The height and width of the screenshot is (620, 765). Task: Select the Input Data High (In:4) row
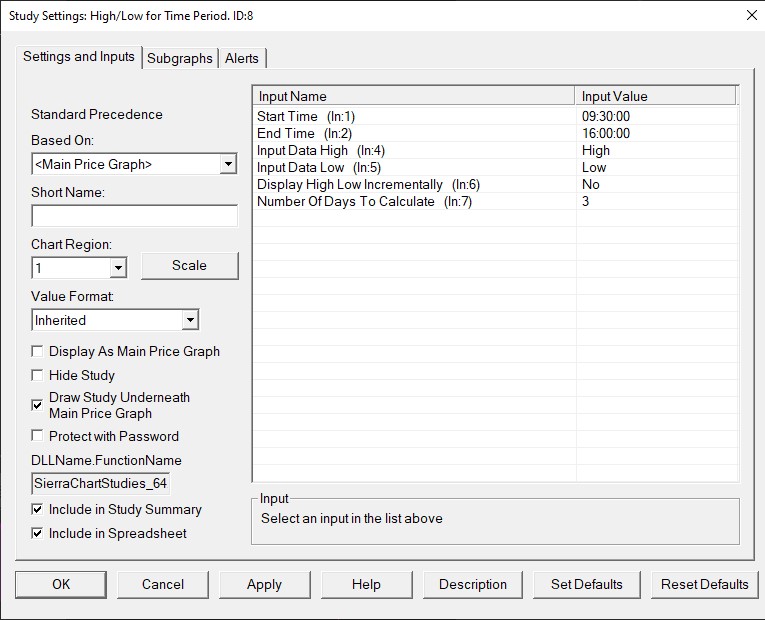pos(495,150)
